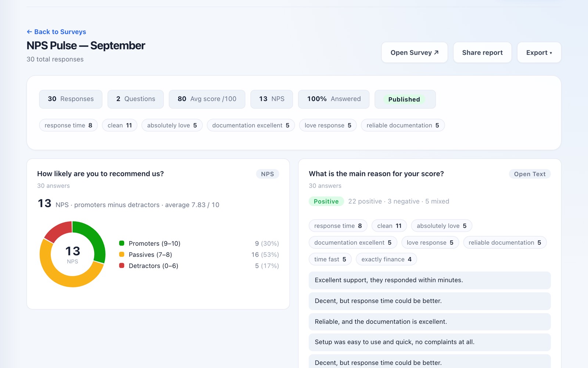Click 'time fast 5' keyword tag
This screenshot has width=588, height=368.
tap(330, 259)
